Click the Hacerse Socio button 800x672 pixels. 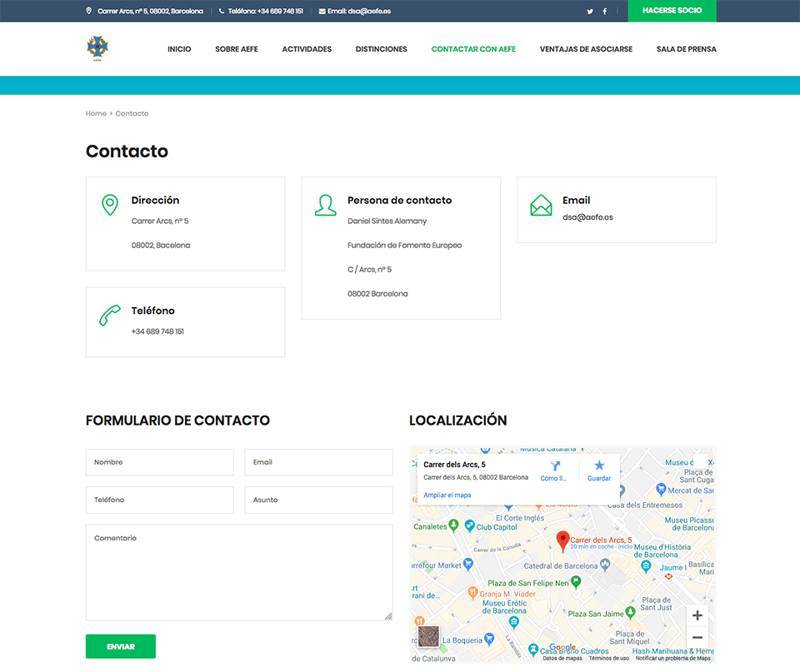pyautogui.click(x=672, y=11)
